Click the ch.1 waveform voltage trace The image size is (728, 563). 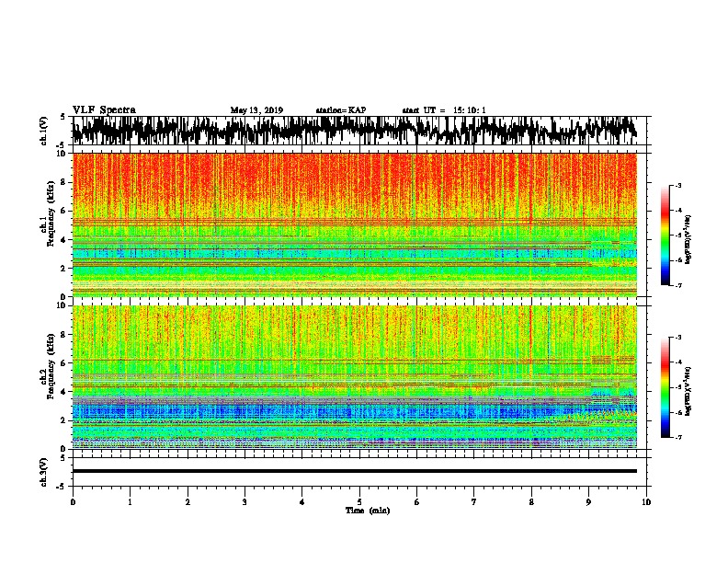(354, 130)
